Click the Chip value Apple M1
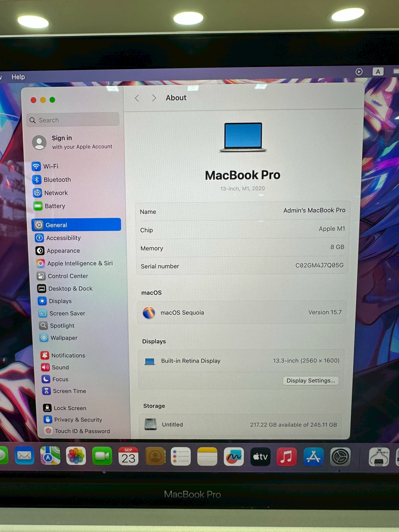399x532 pixels. [332, 229]
